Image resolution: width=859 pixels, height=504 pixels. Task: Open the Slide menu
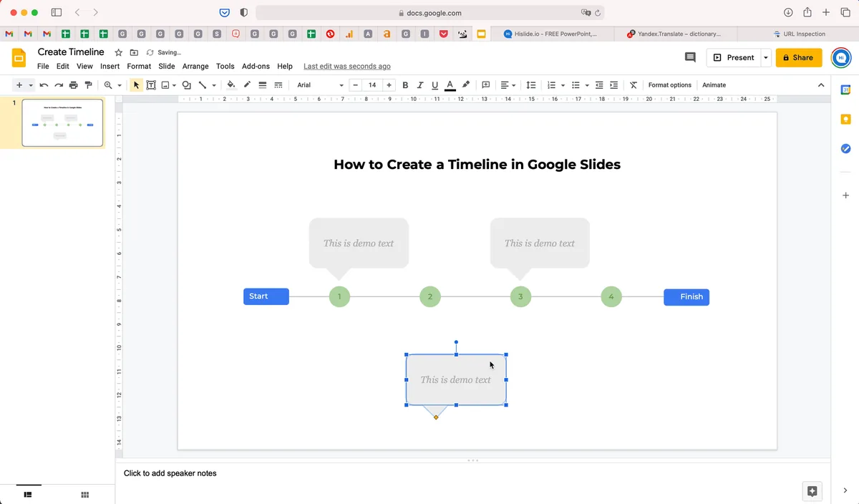[167, 67]
